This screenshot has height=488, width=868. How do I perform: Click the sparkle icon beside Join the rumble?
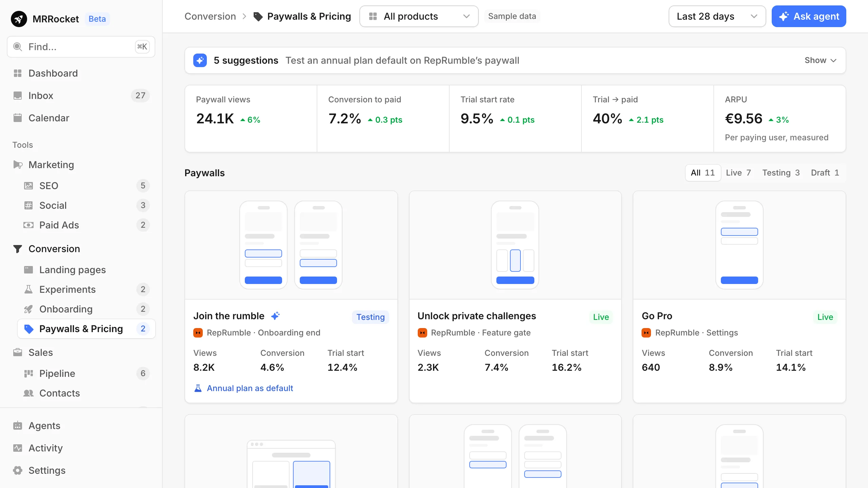(x=275, y=316)
